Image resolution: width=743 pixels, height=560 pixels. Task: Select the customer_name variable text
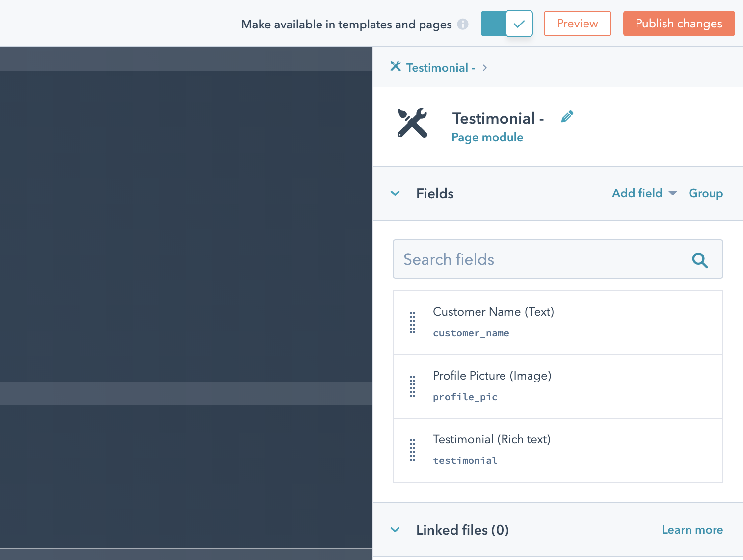tap(471, 333)
